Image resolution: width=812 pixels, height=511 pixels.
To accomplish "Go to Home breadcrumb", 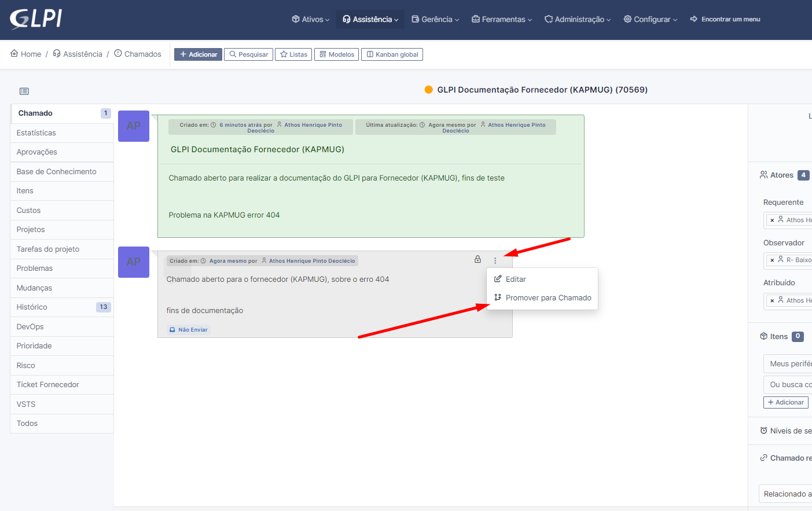I will coord(26,54).
